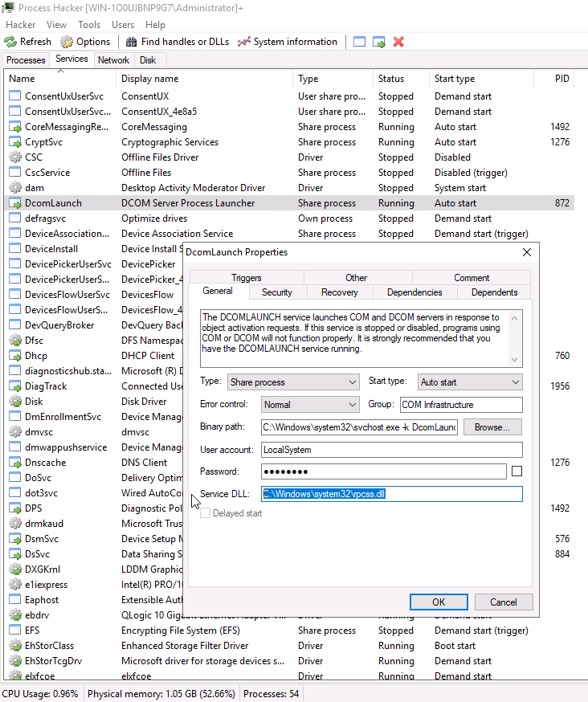The width and height of the screenshot is (588, 702).
Task: Click into the Binary path field
Action: click(x=359, y=427)
